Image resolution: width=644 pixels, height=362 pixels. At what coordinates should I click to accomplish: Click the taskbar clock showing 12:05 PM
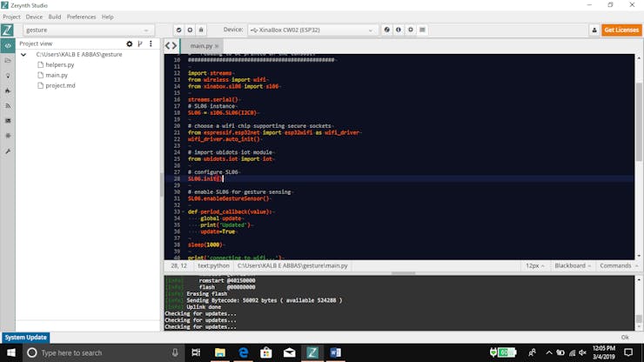click(x=604, y=352)
